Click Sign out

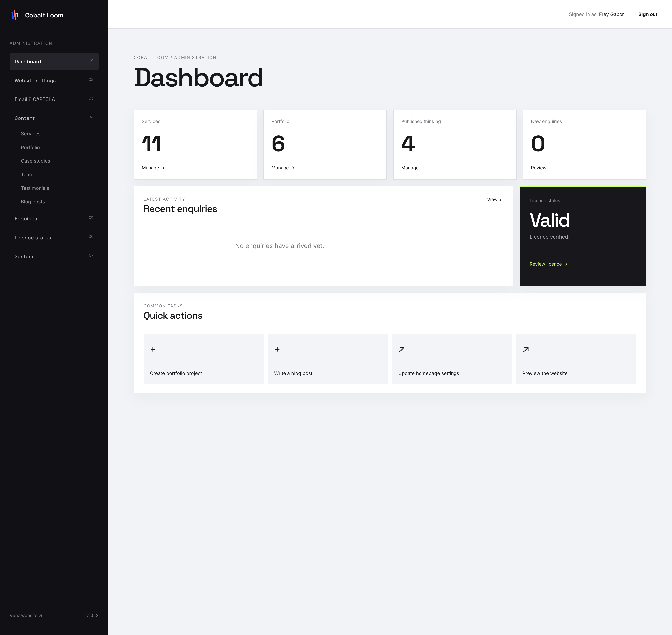pyautogui.click(x=648, y=14)
